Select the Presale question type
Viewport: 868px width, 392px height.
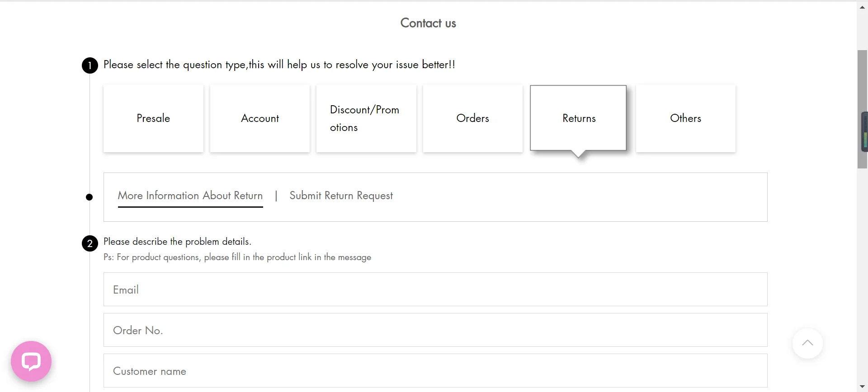click(x=153, y=118)
